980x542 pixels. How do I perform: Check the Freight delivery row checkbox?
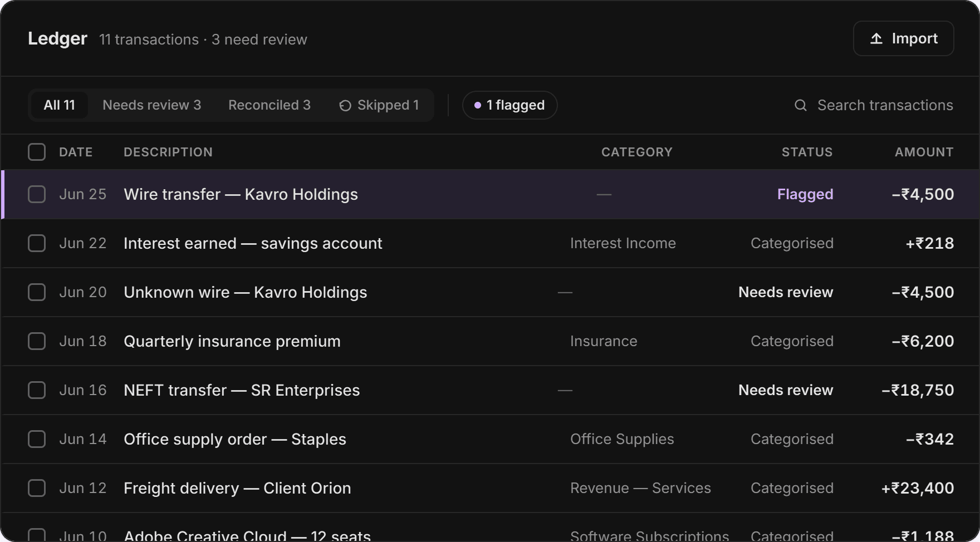[37, 488]
